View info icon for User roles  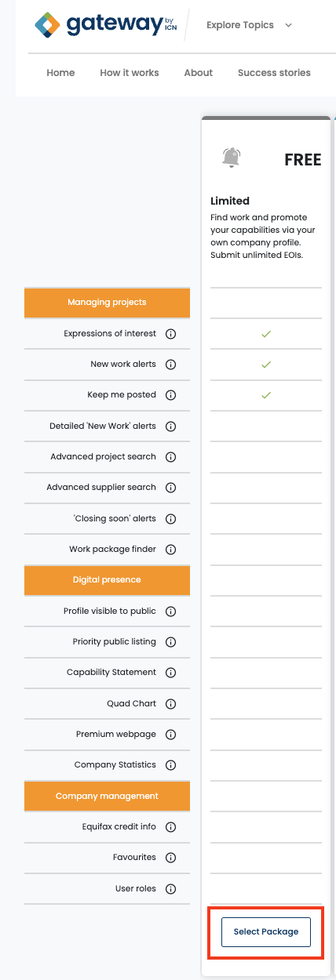pyautogui.click(x=170, y=889)
